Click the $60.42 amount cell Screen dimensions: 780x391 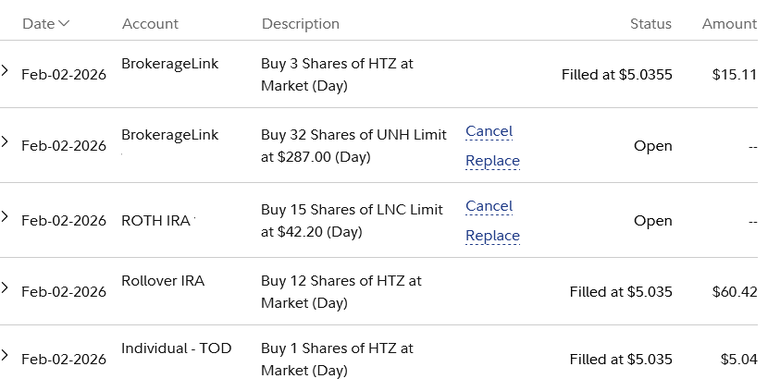734,292
